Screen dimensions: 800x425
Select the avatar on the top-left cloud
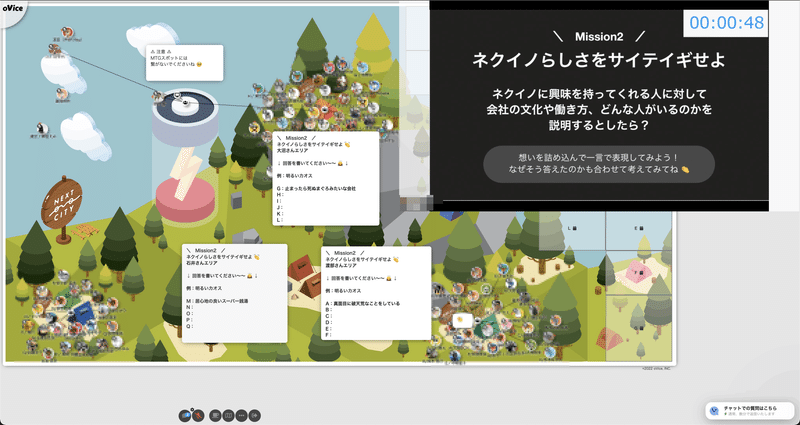click(55, 49)
